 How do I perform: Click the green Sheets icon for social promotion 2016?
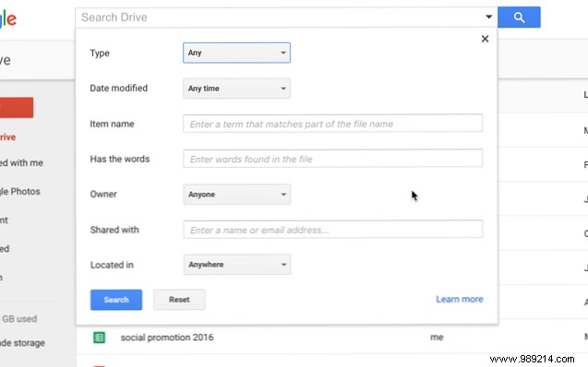coord(100,337)
